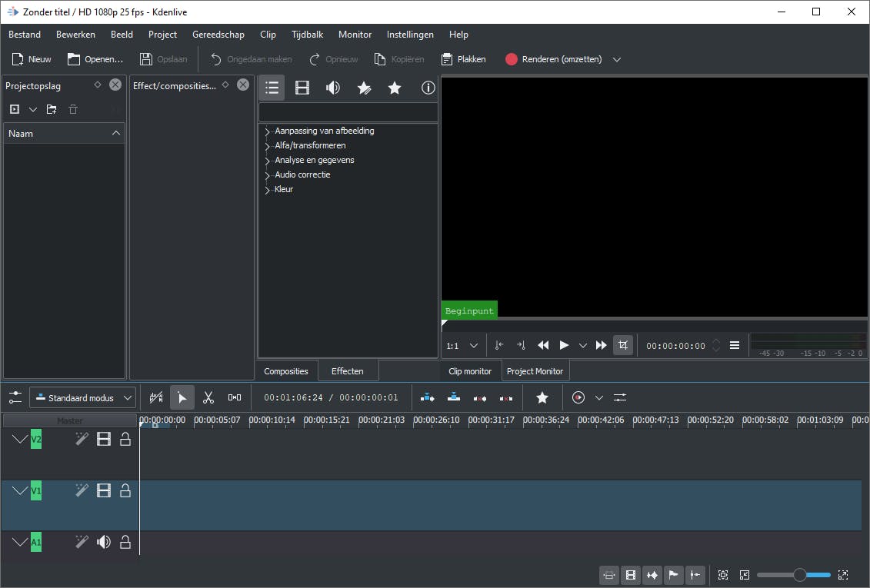Open the Tijdbalk menu

[x=307, y=35]
